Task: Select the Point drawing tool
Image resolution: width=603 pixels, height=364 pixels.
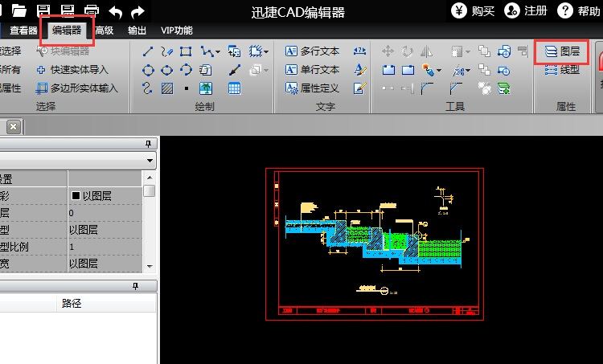Action: [187, 88]
